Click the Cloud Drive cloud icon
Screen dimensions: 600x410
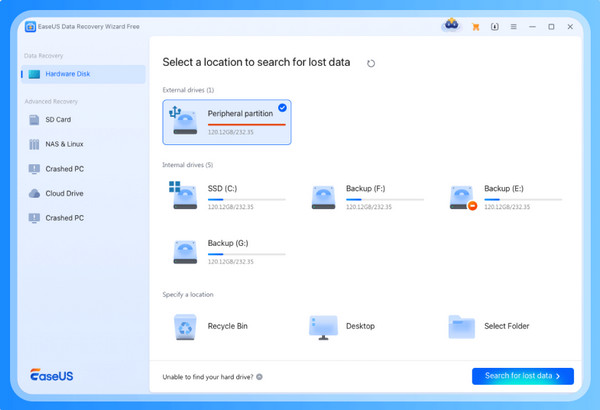click(x=34, y=193)
